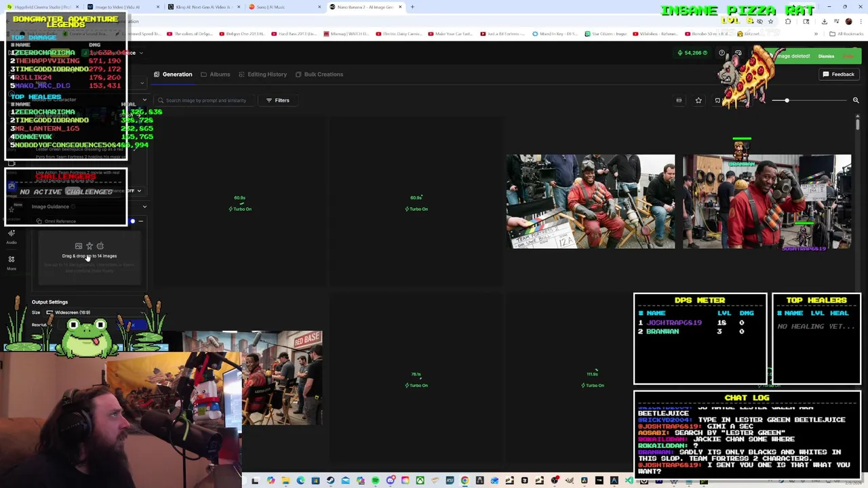Screen dimensions: 868x488
Task: Open 'Hard Bass 2013' bookmark
Action: coord(295,34)
